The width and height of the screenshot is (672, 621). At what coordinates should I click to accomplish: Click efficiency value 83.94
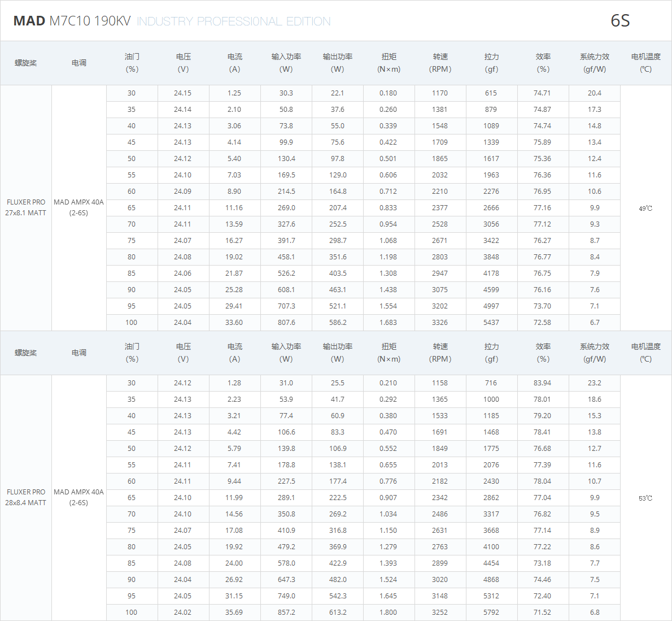[542, 383]
